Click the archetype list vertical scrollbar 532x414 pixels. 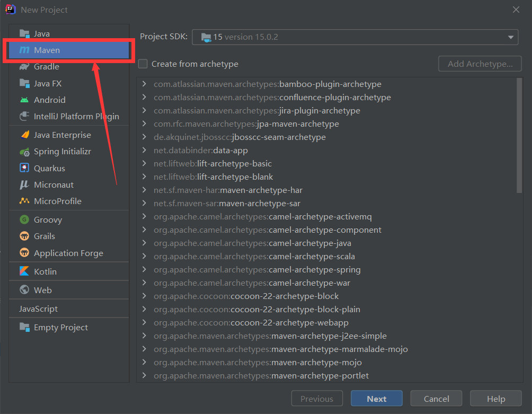point(519,136)
